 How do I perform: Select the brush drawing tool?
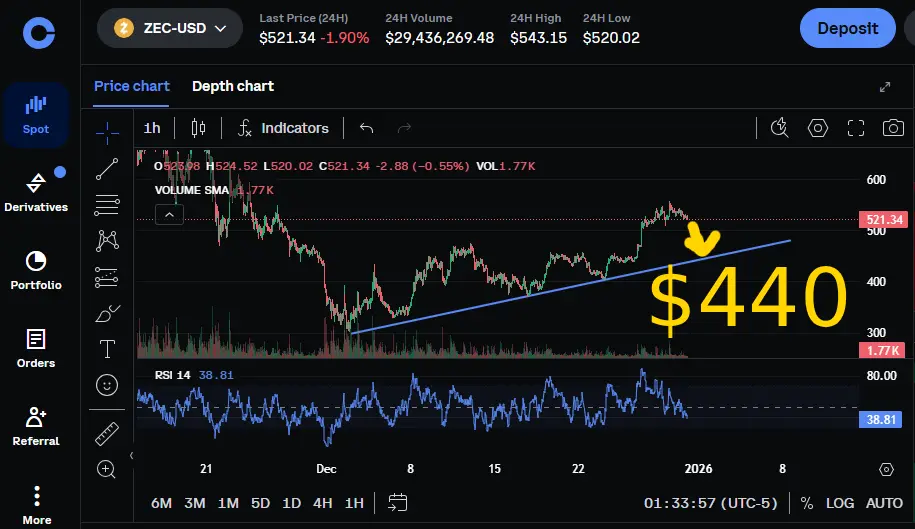(x=107, y=313)
